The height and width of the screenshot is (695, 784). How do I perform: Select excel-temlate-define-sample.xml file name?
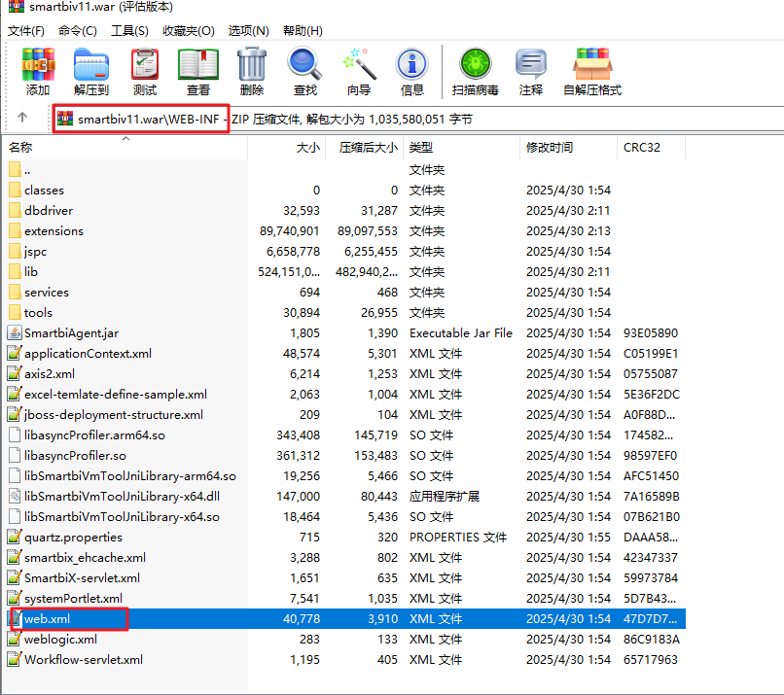coord(116,395)
